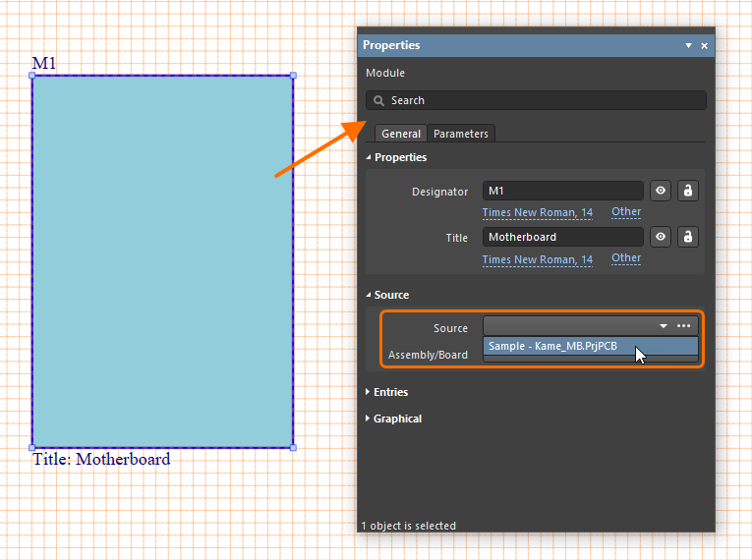
Task: Expand the Entries section
Action: (390, 392)
